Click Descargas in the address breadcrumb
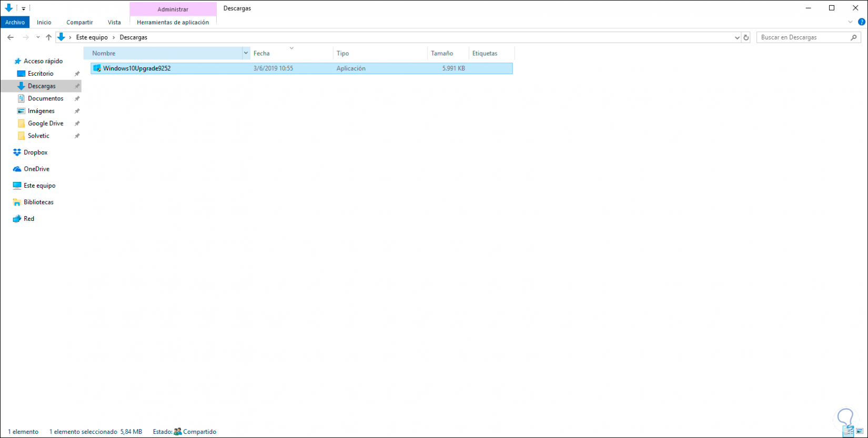Viewport: 868px width, 438px height. (134, 37)
